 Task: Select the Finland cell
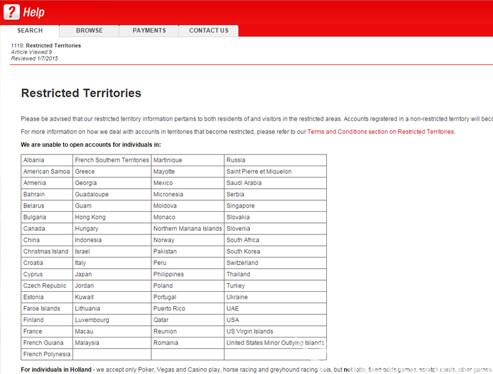click(47, 320)
